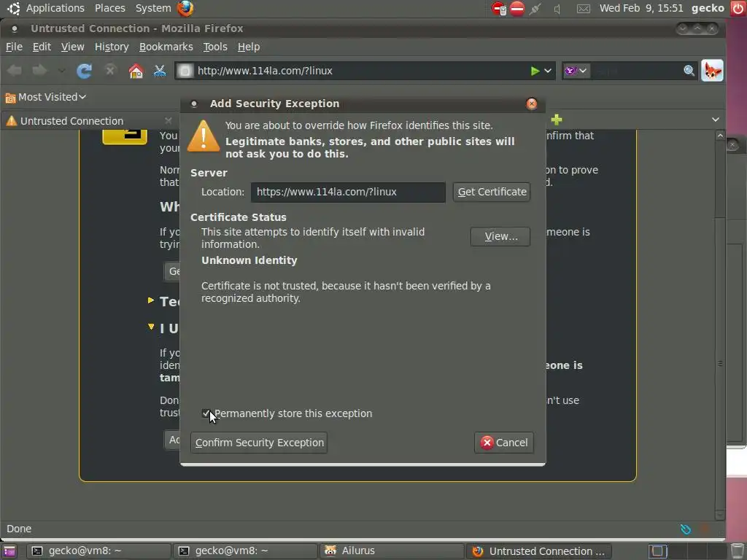Click the Ubuntu logo in Applications menu
This screenshot has width=747, height=560.
tap(13, 8)
